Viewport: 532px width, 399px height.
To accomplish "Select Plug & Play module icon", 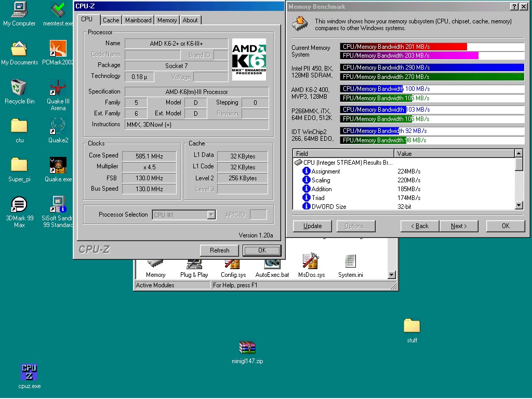I will pyautogui.click(x=194, y=268).
